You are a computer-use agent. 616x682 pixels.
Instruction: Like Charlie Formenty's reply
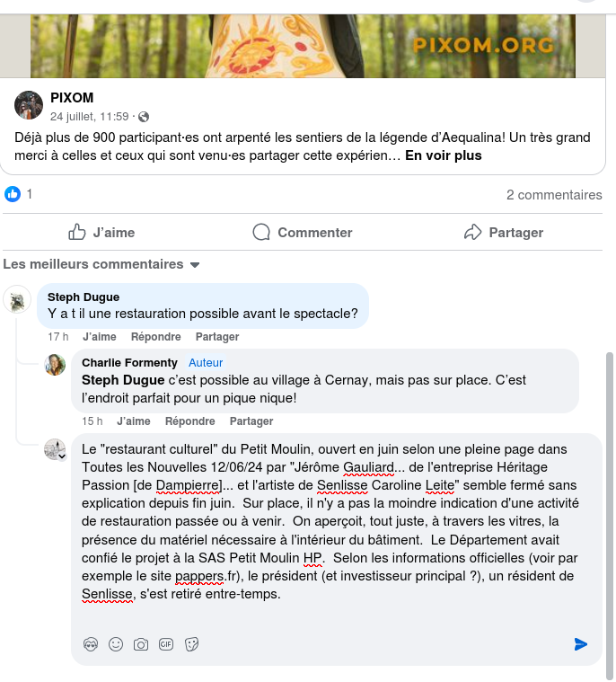(134, 421)
